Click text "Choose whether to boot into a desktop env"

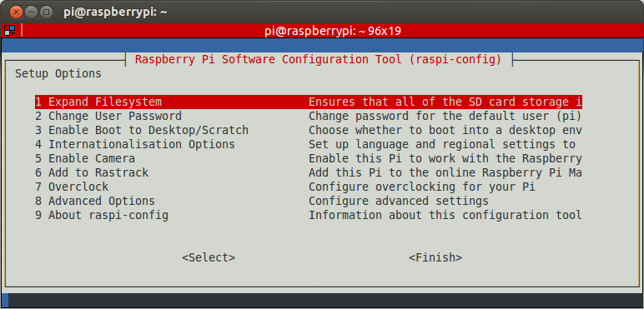pyautogui.click(x=445, y=130)
